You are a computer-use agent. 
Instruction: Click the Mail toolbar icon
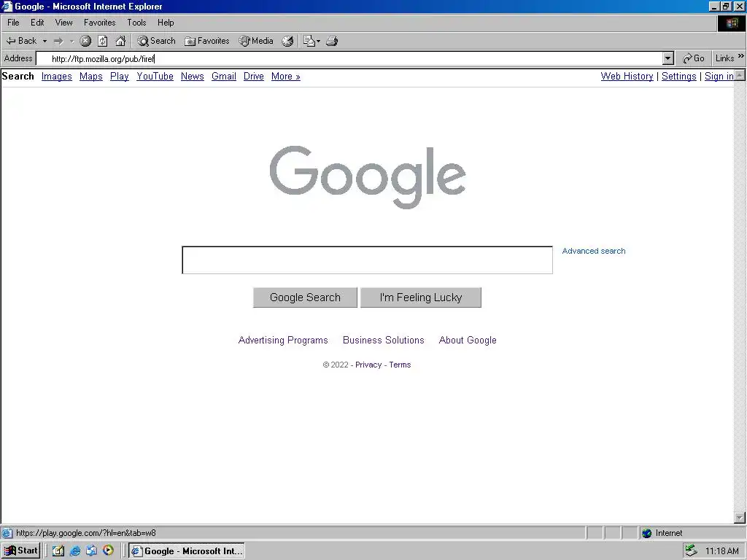[309, 41]
